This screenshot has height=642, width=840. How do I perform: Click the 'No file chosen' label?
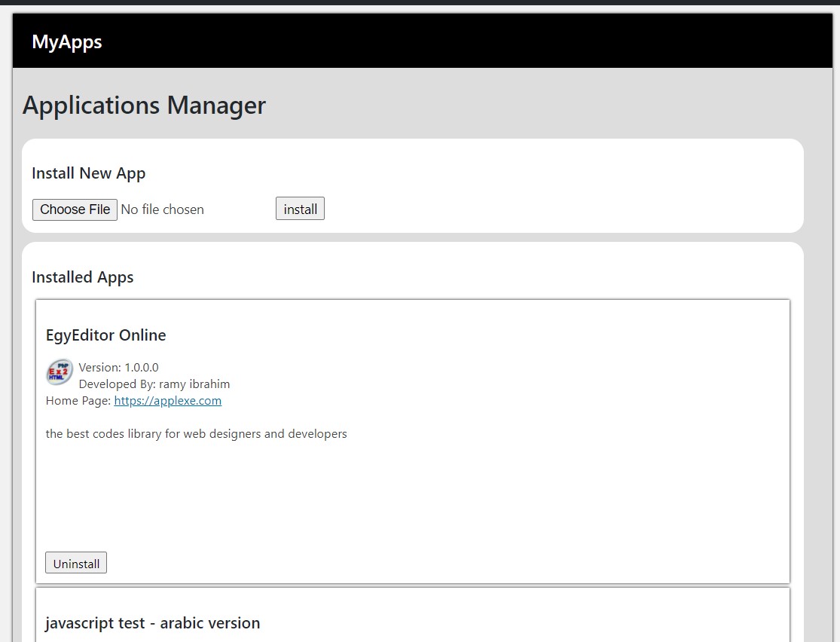coord(163,209)
